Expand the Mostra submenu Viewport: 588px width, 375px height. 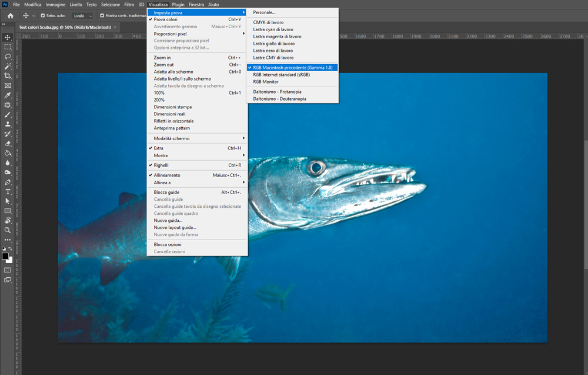coord(161,155)
